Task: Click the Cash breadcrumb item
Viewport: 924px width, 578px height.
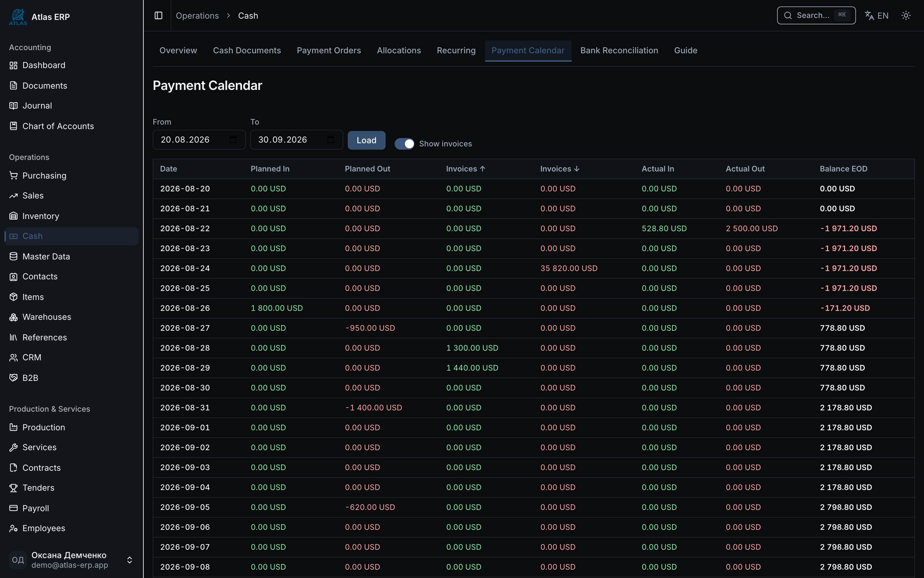Action: 248,16
